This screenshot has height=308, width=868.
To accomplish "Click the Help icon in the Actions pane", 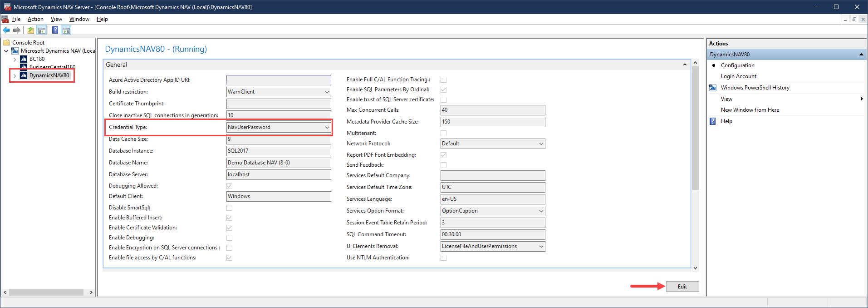I will [713, 121].
